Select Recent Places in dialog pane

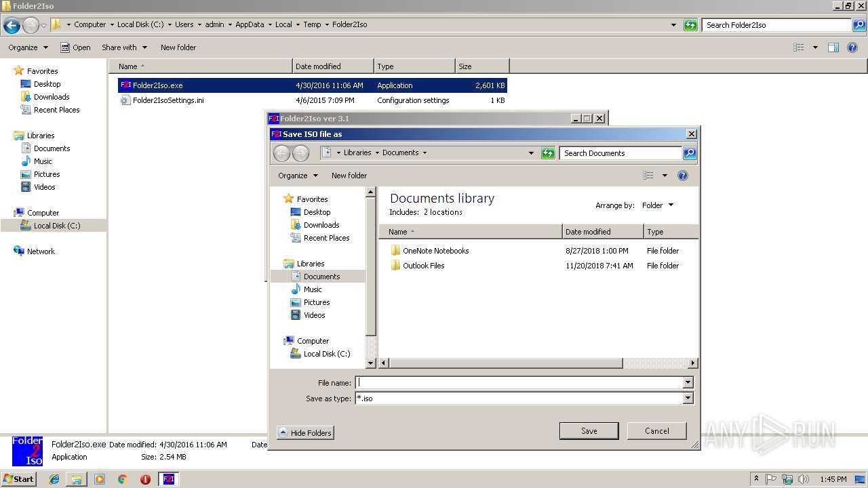point(326,238)
